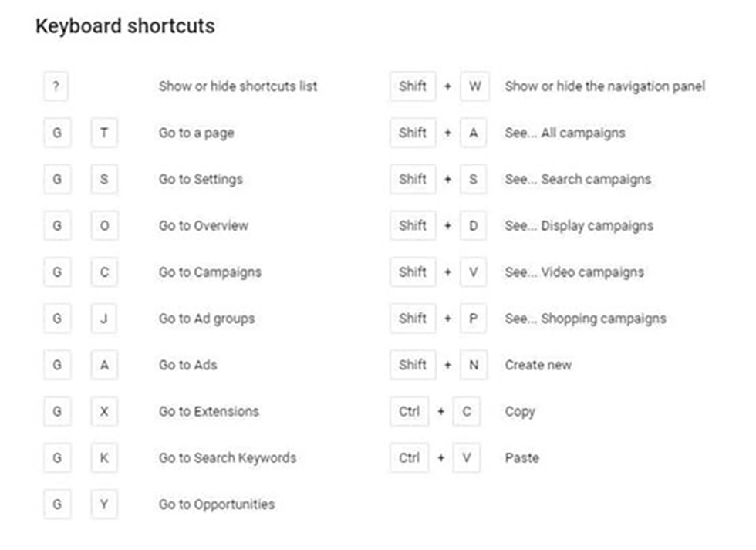This screenshot has width=756, height=550.
Task: Click the O key for Overview
Action: (104, 225)
